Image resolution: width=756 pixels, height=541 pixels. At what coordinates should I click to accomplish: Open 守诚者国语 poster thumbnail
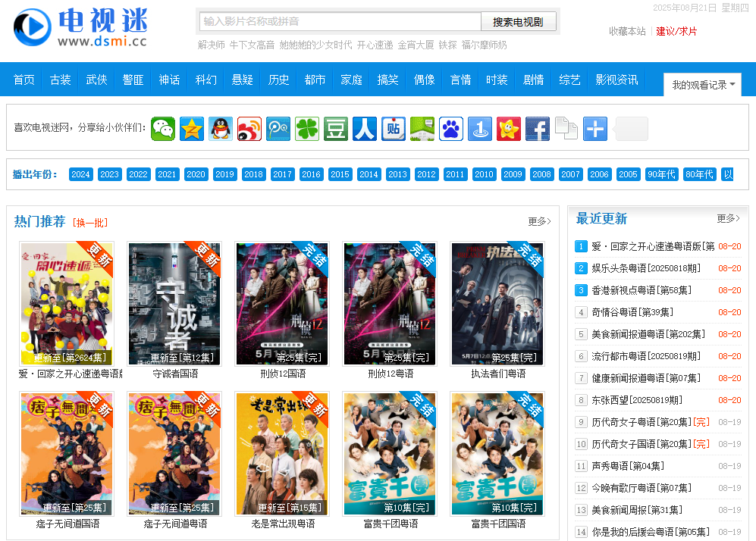pos(174,304)
